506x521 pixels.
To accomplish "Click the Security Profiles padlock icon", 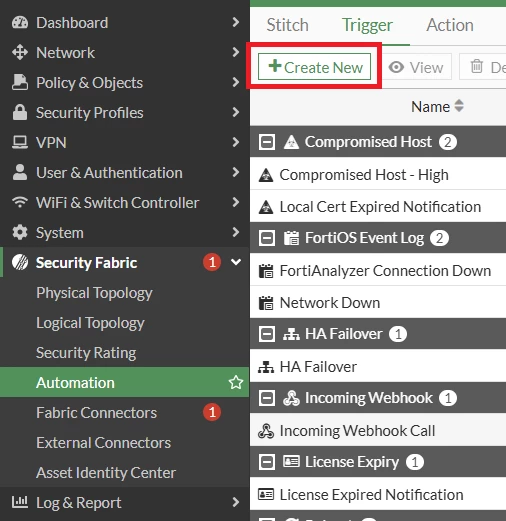I will click(20, 112).
